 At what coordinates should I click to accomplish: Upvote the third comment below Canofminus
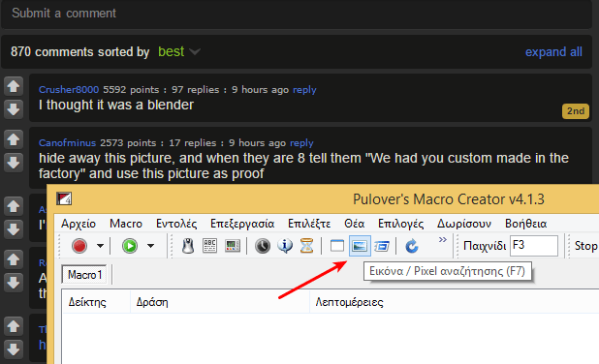14,206
